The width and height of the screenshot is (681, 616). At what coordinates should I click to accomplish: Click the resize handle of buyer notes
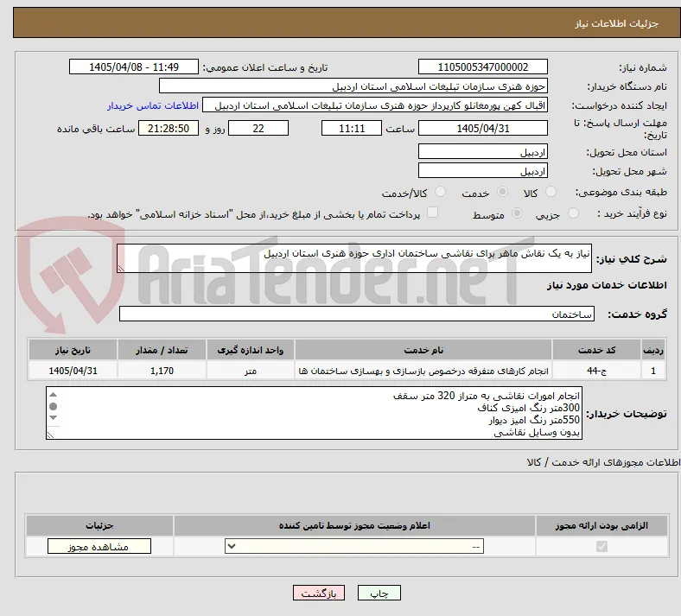pyautogui.click(x=50, y=435)
